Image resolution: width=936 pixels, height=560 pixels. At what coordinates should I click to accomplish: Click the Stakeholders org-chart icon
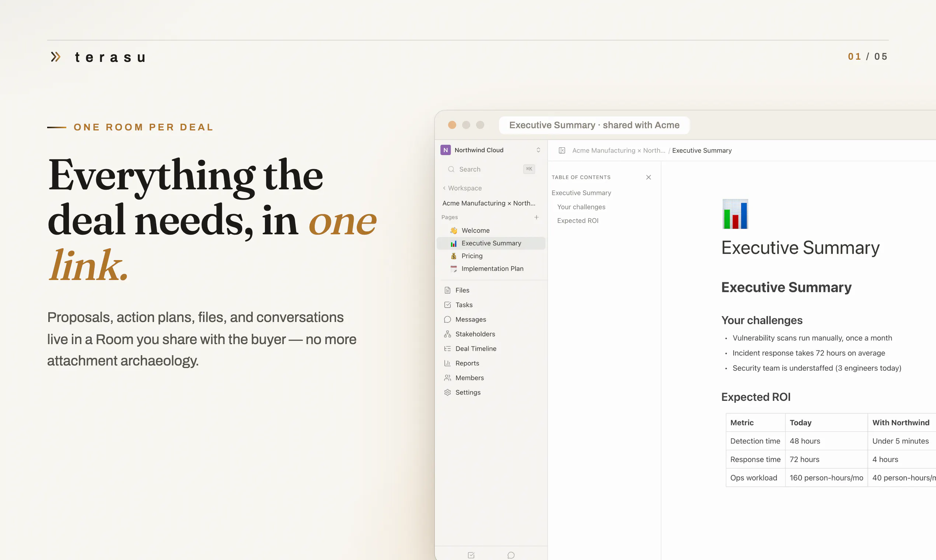tap(448, 334)
